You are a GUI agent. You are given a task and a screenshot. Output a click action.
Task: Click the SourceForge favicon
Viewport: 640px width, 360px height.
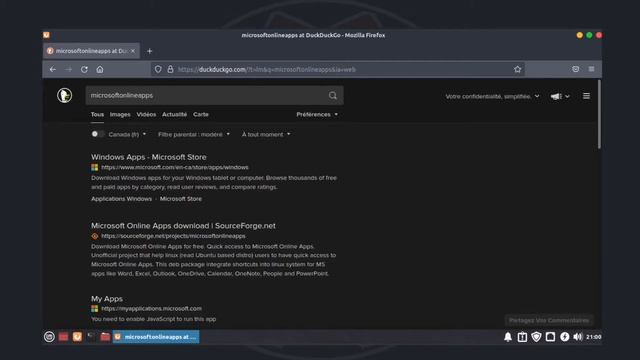click(x=95, y=236)
